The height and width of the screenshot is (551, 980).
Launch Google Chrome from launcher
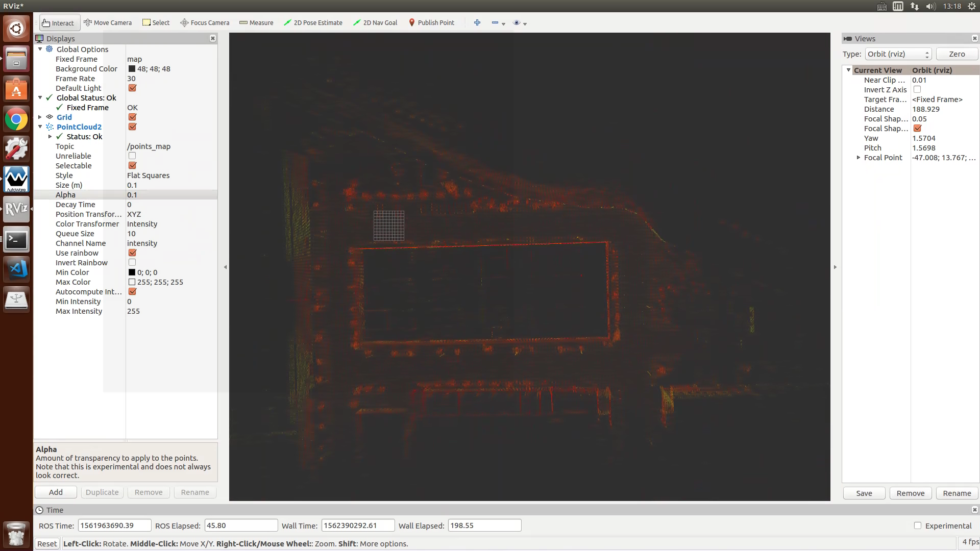click(x=16, y=120)
